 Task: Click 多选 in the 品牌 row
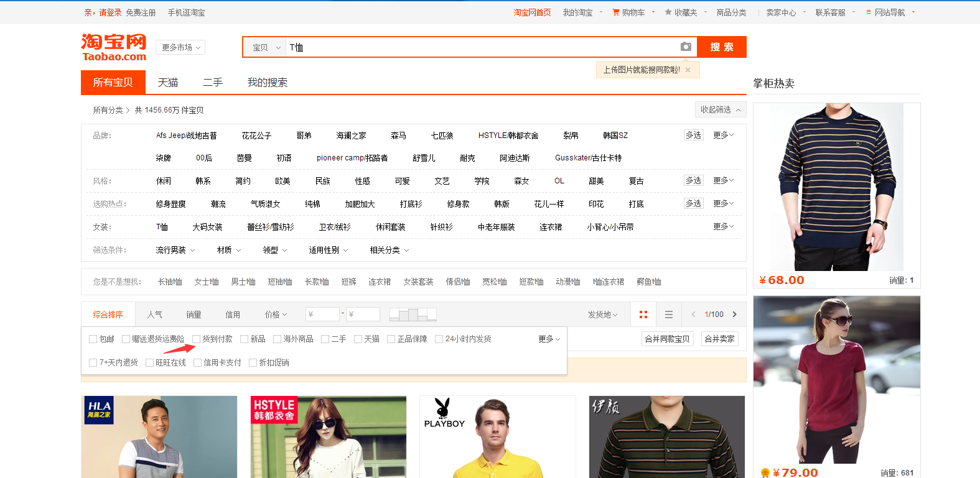694,135
